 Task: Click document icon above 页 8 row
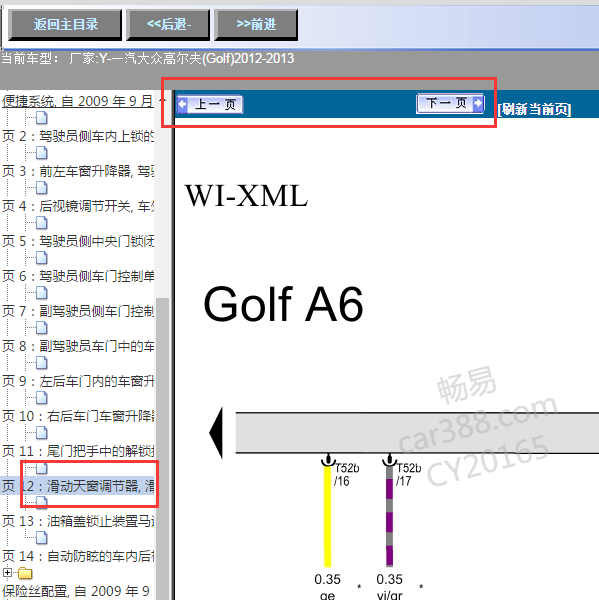click(42, 328)
